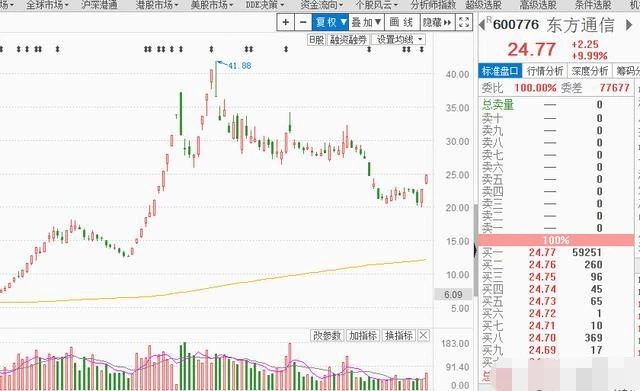640x391 pixels.
Task: Click the 卖一 ask row
Action: pos(556,228)
